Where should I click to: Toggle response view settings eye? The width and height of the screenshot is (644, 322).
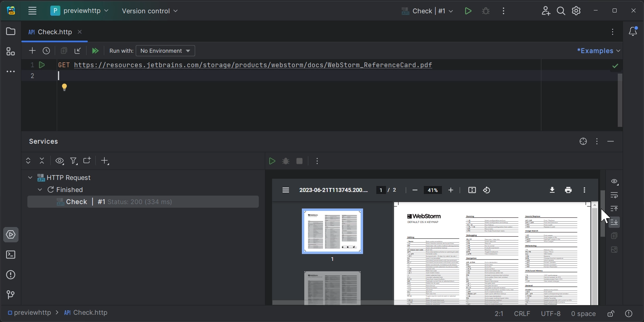(614, 182)
